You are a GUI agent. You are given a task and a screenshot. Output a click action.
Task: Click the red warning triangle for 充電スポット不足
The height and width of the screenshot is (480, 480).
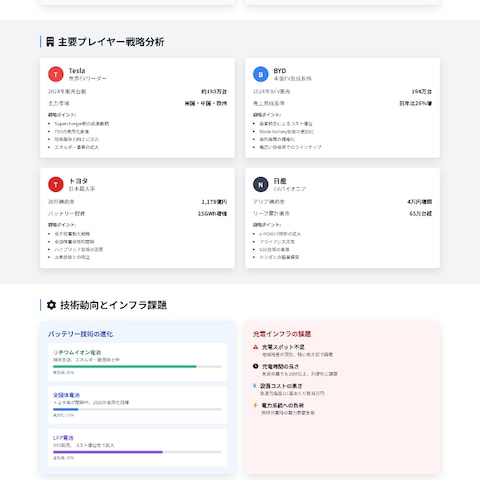point(256,347)
